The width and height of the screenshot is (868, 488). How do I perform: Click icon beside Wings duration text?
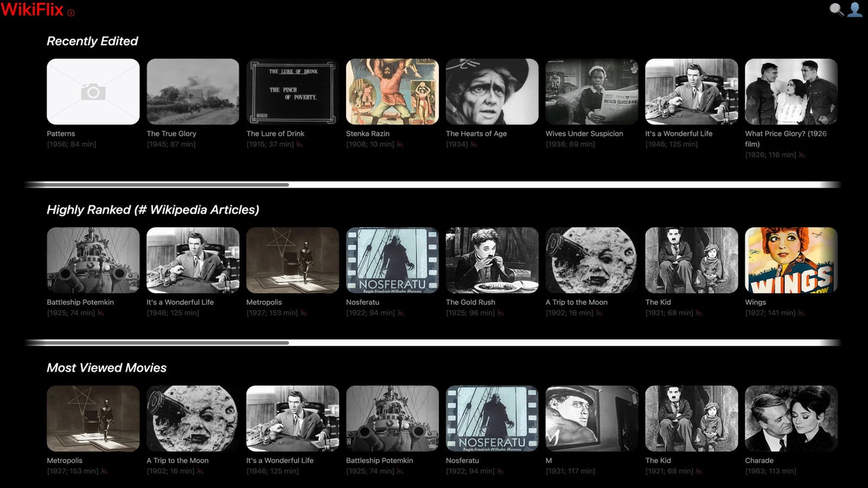(801, 313)
